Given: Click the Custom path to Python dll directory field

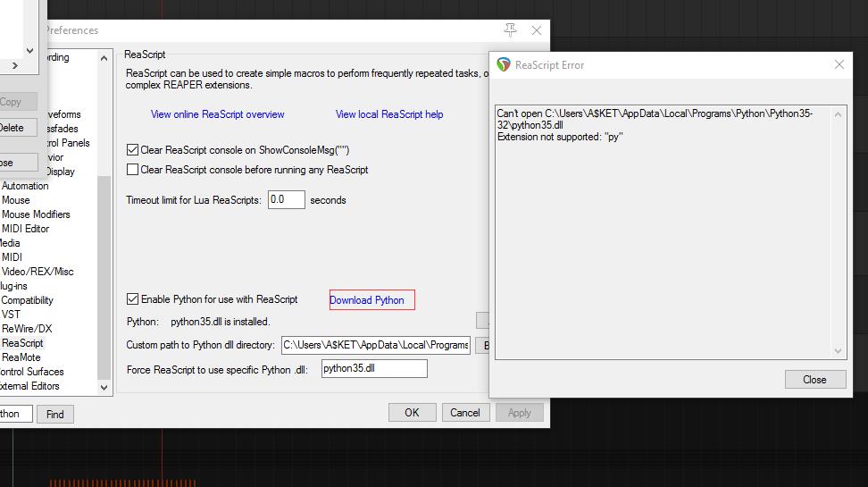Looking at the screenshot, I should click(376, 345).
